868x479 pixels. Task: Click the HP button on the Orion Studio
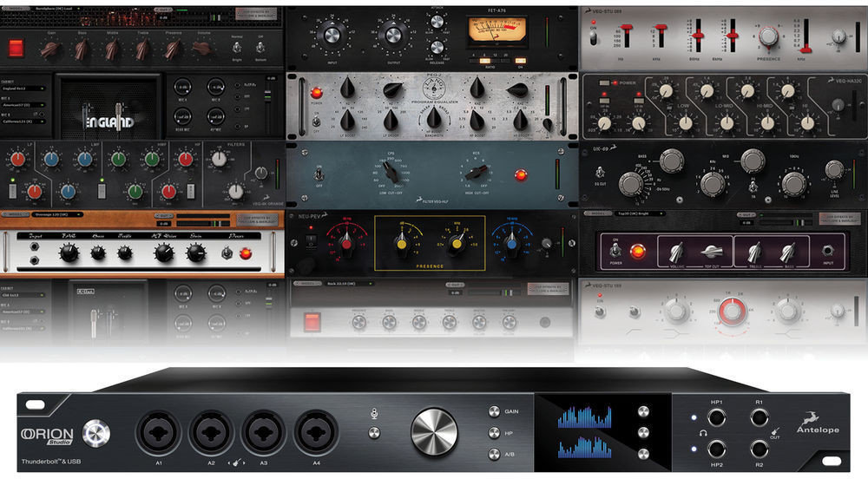[x=494, y=433]
